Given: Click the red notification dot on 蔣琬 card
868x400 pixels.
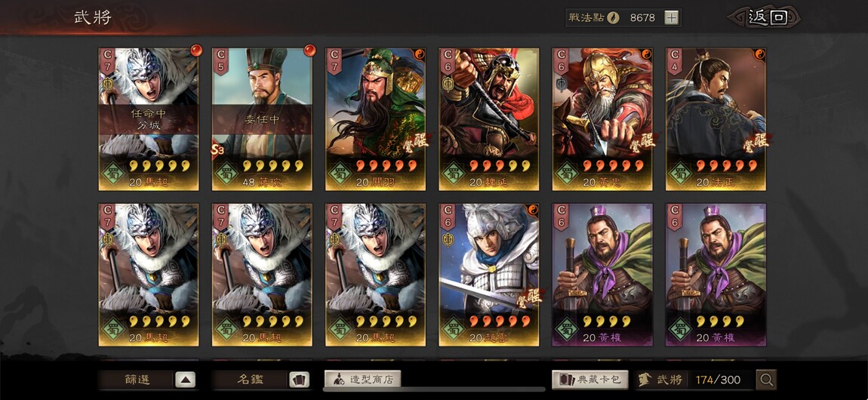Looking at the screenshot, I should [309, 51].
